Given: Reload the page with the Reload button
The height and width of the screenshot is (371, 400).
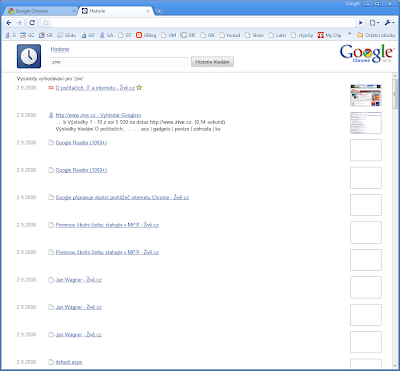Looking at the screenshot, I should click(32, 23).
